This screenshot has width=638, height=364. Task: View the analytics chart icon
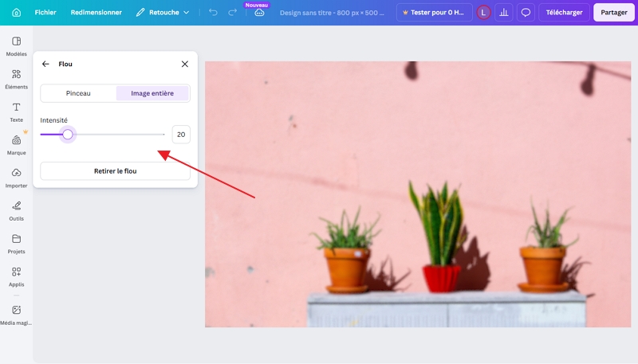pos(504,13)
